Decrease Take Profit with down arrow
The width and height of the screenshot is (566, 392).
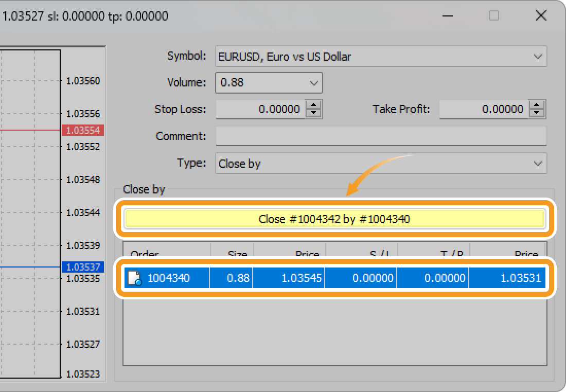coord(537,114)
